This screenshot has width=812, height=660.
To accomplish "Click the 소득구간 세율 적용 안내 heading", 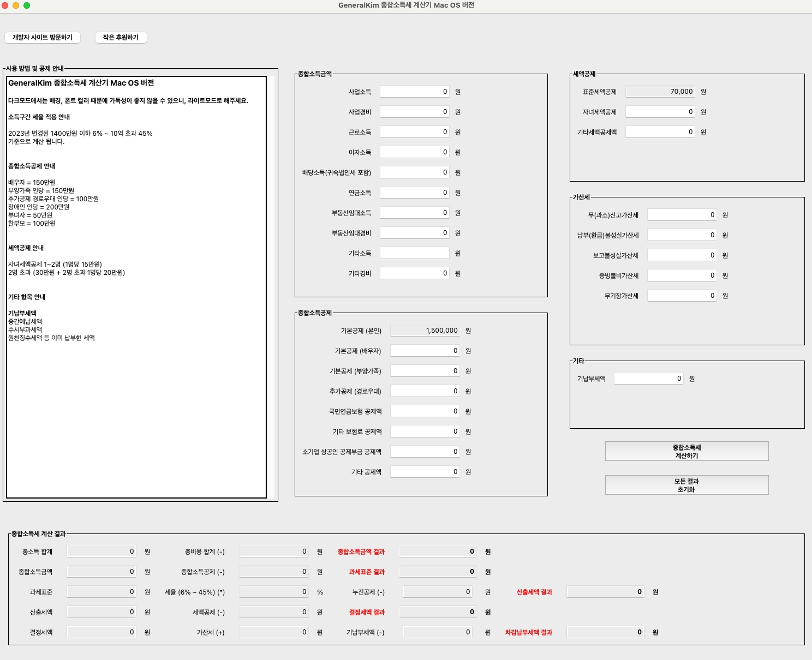I will pyautogui.click(x=39, y=117).
